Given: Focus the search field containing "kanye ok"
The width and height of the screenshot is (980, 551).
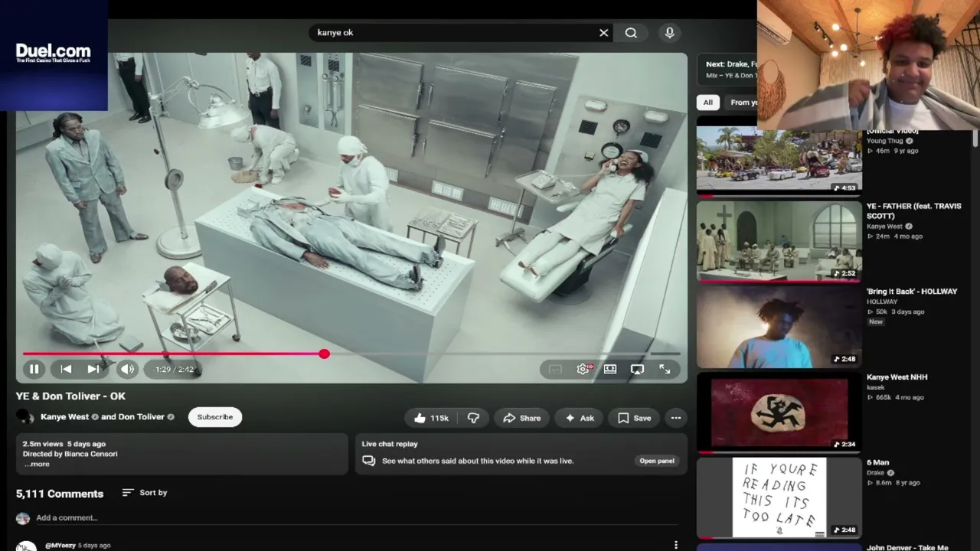Looking at the screenshot, I should (x=456, y=33).
